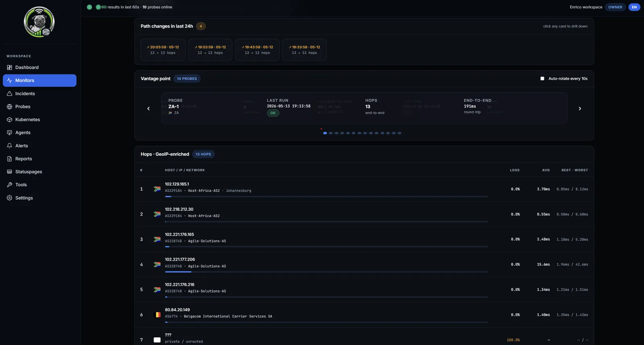Click latency bar for hop 102.221.177.206
The height and width of the screenshot is (345, 644).
[x=326, y=272]
